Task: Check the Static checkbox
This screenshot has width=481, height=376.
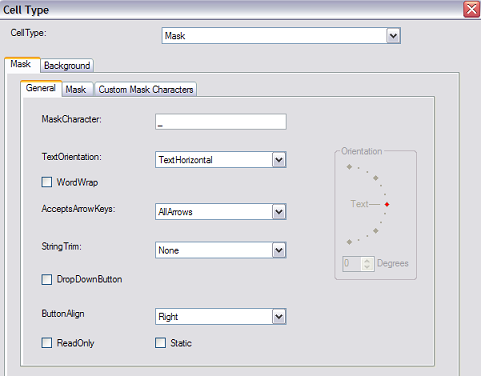Action: click(x=160, y=343)
